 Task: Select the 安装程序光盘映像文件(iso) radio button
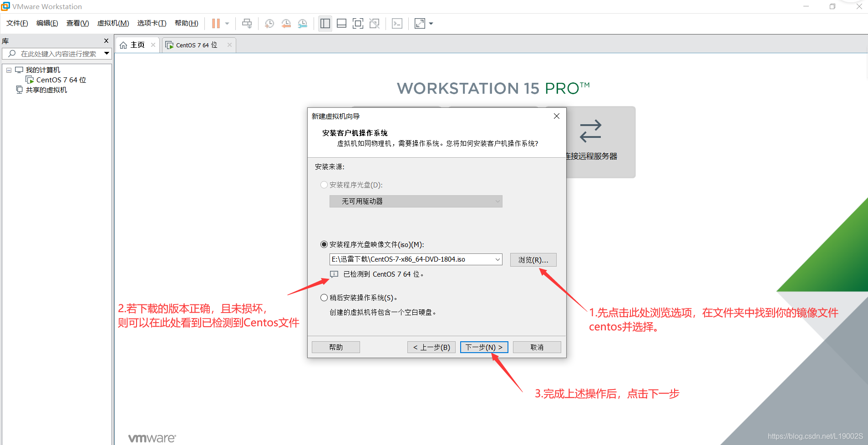click(324, 244)
